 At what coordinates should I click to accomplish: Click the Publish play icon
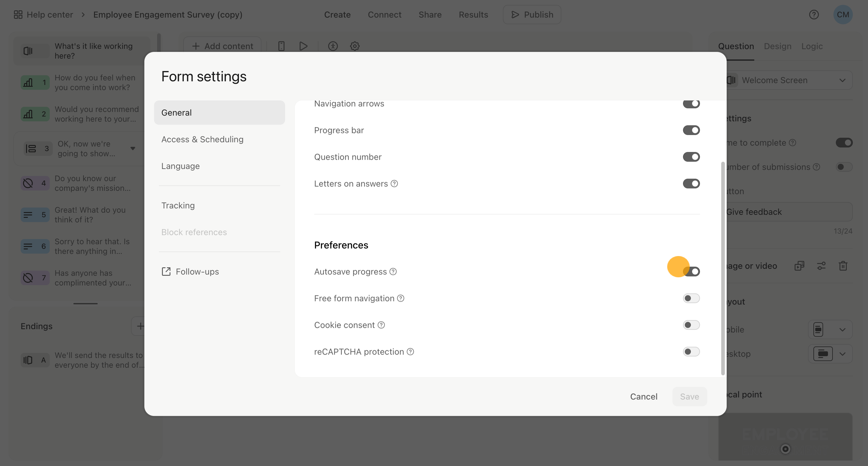515,15
